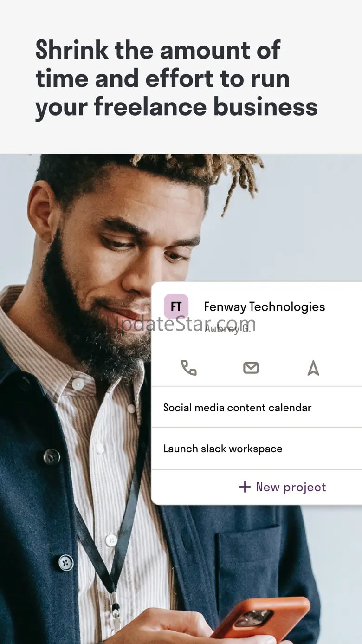Tap the phone call icon
Screen dimensions: 362x644
coord(188,368)
